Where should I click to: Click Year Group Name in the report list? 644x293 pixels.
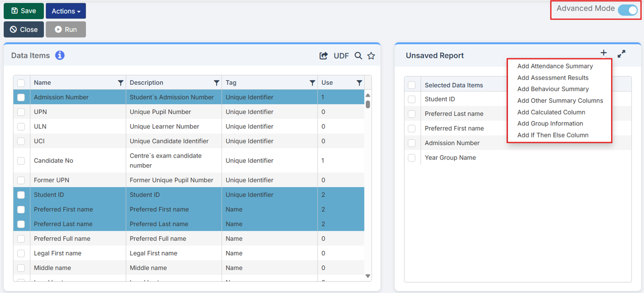450,158
